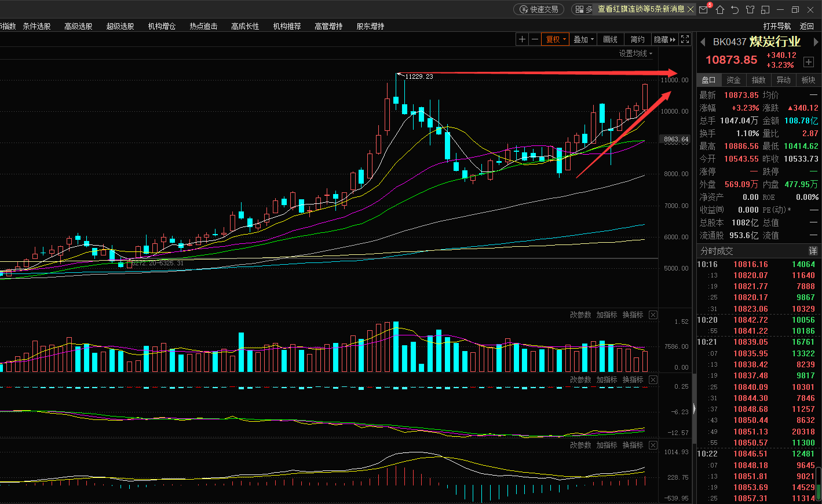
Task: Click 隐藏 to hide side panel
Action: tap(665, 39)
